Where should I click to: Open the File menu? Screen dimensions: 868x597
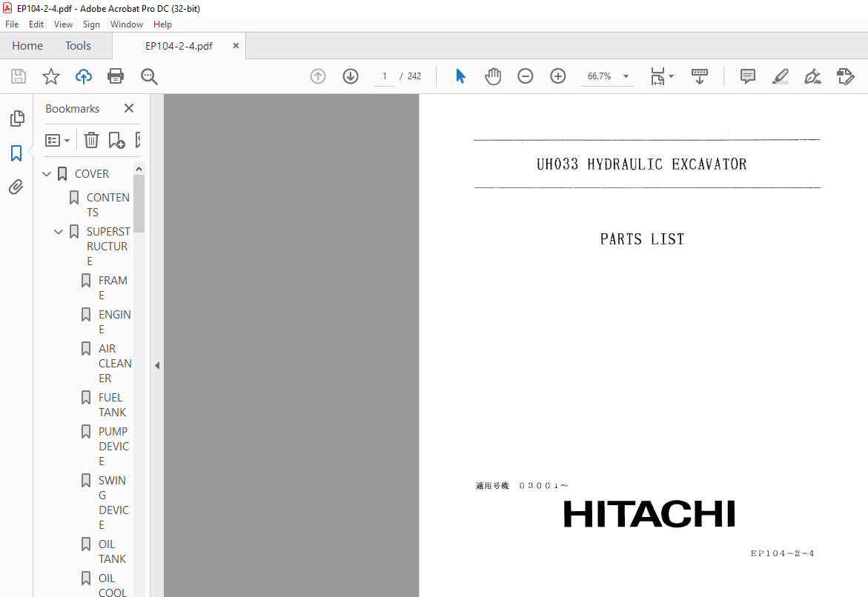12,24
